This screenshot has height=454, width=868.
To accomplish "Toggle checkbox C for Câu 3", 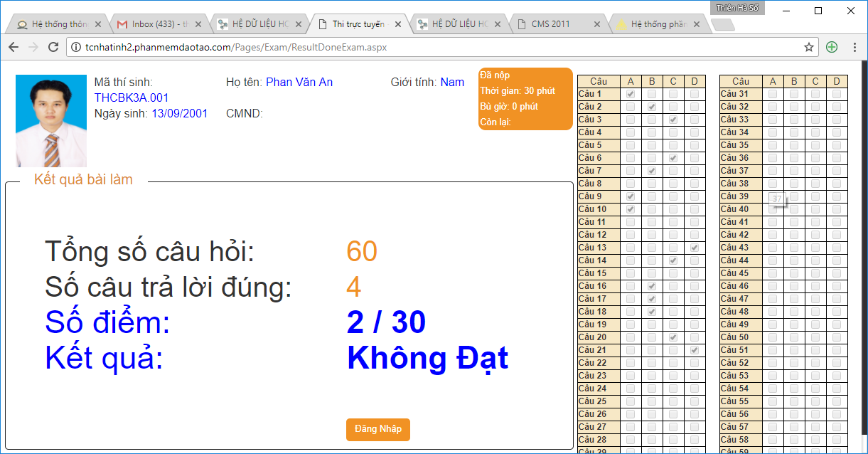I will (673, 120).
